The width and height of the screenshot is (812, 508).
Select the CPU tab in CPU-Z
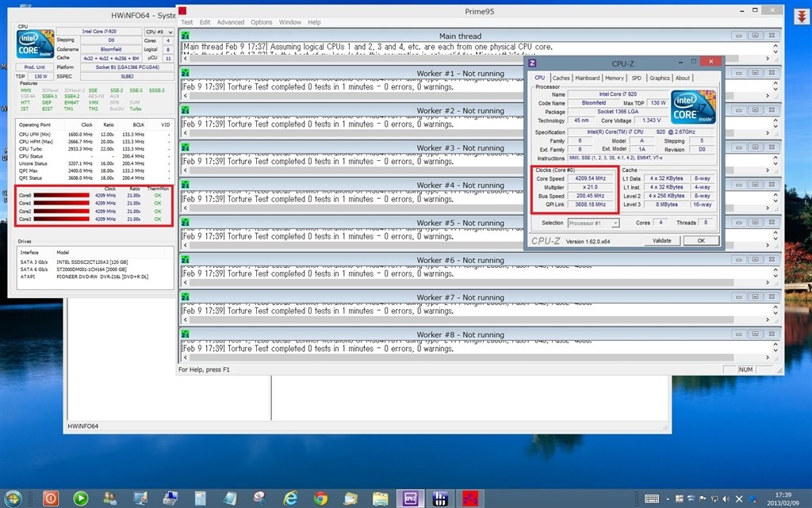click(539, 78)
